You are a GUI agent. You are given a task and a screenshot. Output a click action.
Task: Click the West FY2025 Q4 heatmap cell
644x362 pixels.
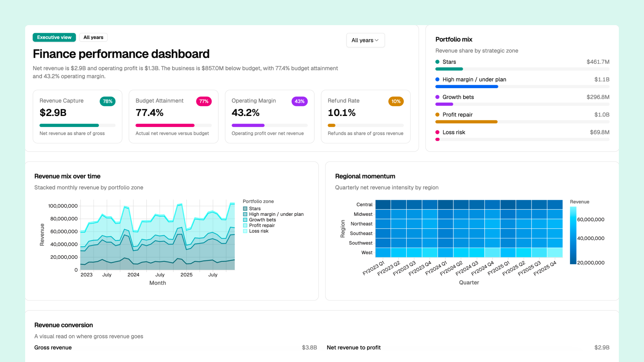(555, 252)
